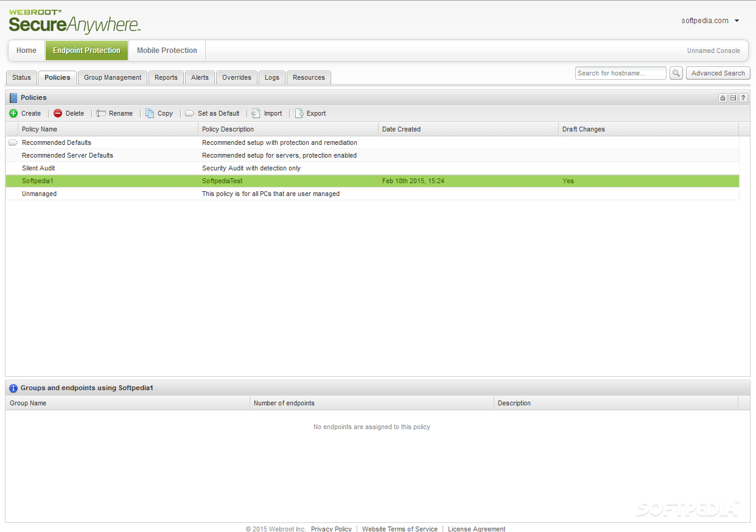The width and height of the screenshot is (756, 532).
Task: Switch to the Mobile Protection tab
Action: 167,51
